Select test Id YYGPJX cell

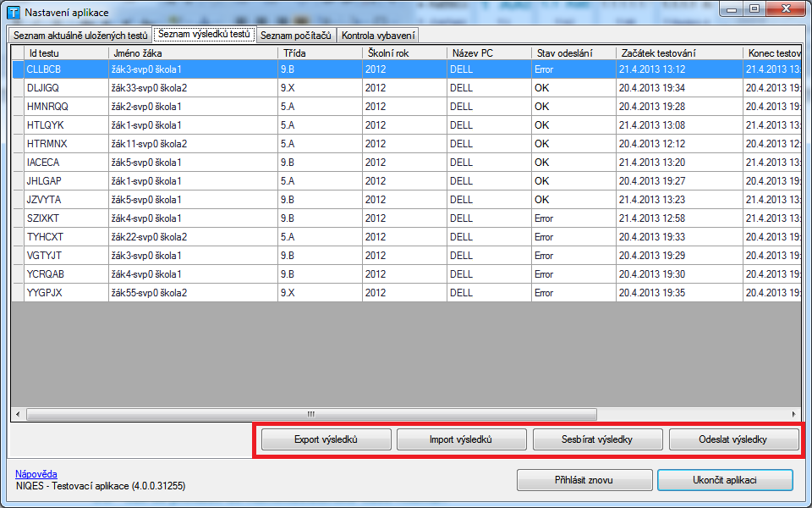(66, 294)
